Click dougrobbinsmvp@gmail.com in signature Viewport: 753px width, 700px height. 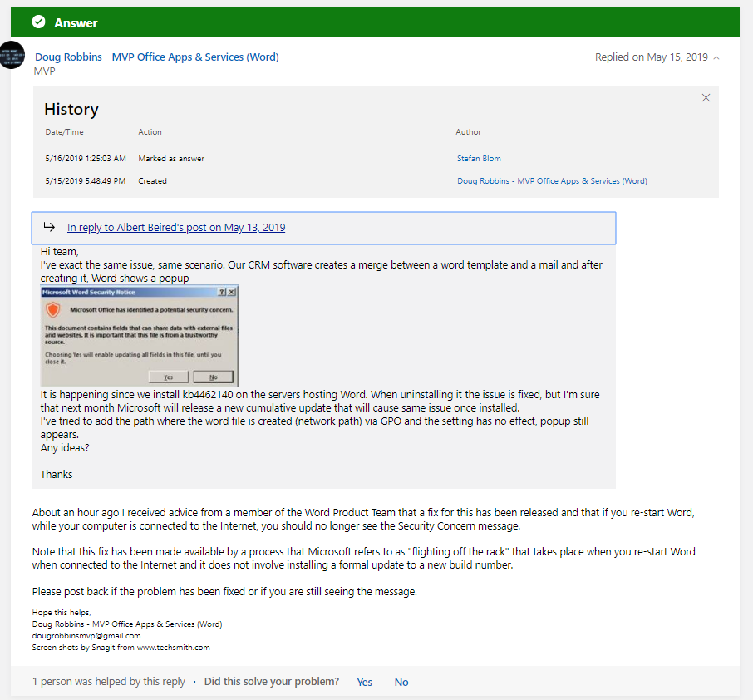pos(86,636)
